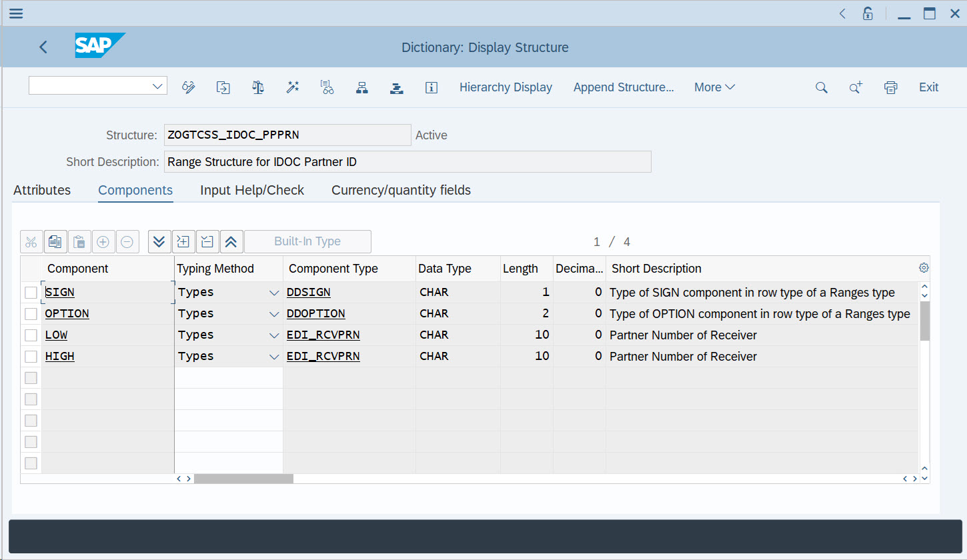Image resolution: width=967 pixels, height=560 pixels.
Task: Open the command field dropdown
Action: pyautogui.click(x=158, y=86)
